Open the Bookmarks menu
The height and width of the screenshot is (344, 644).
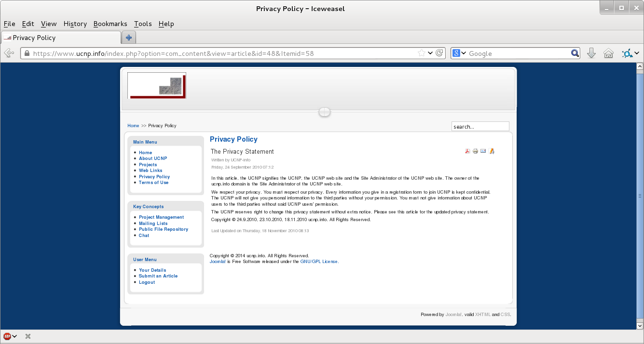click(110, 24)
